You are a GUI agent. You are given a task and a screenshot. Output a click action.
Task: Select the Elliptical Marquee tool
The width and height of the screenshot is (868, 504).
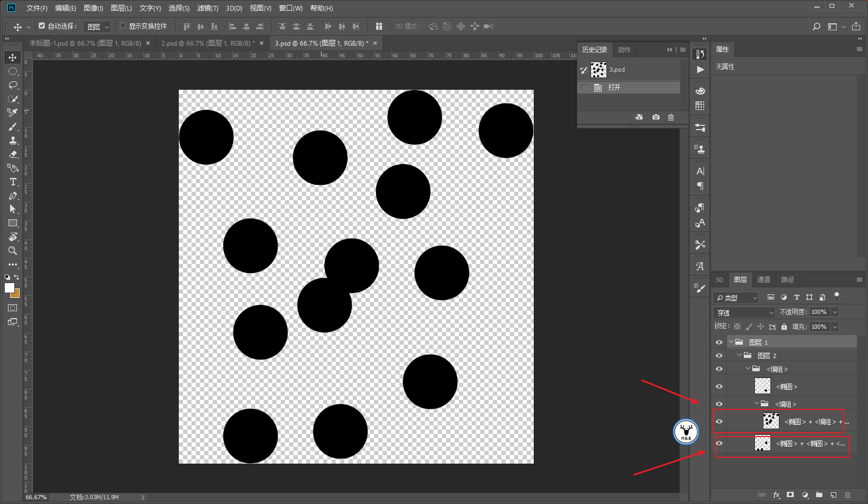pos(13,71)
